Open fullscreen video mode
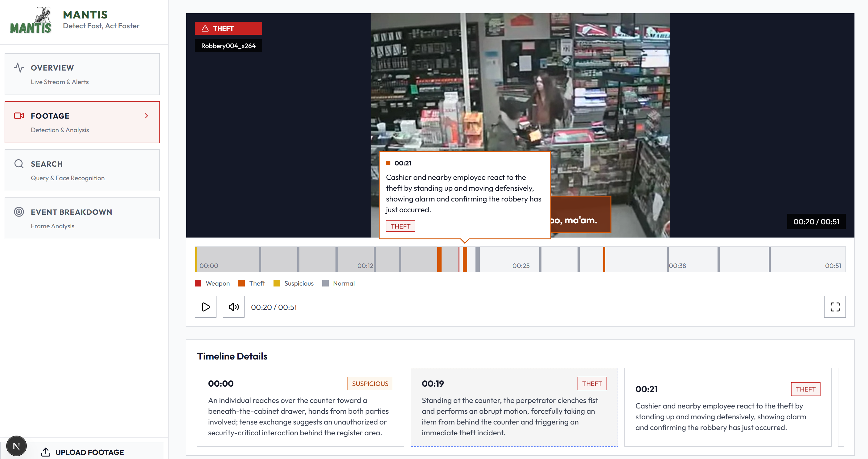The width and height of the screenshot is (868, 459). [x=834, y=307]
